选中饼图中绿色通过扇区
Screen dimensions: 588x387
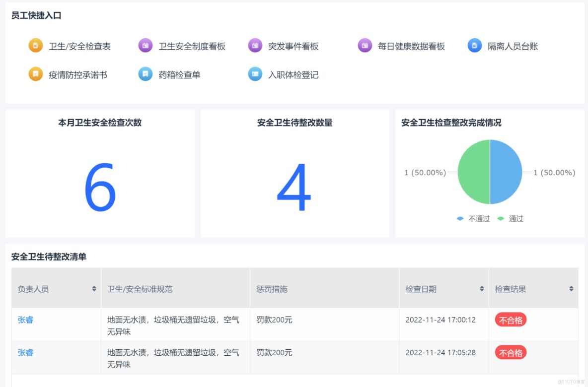tap(474, 172)
